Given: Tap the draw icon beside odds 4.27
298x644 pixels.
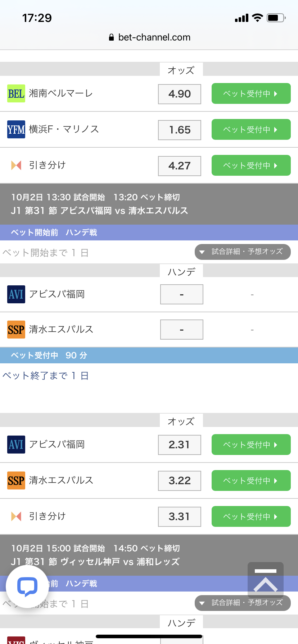Looking at the screenshot, I should (x=16, y=165).
